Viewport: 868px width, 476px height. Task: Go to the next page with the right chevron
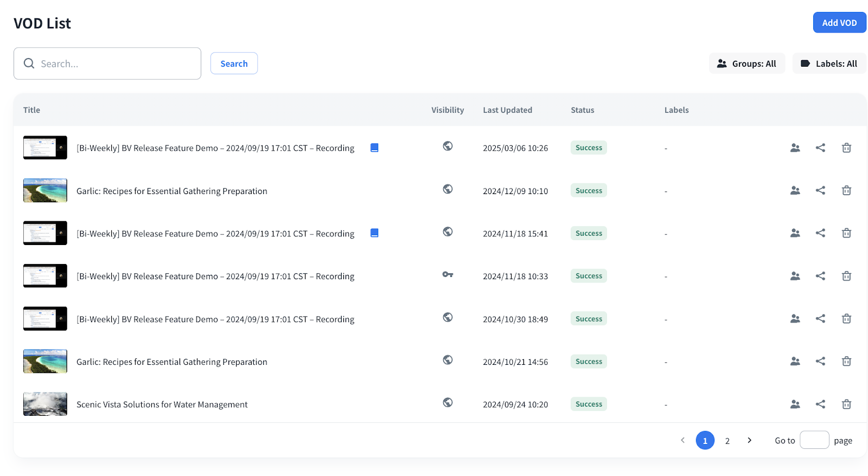click(749, 440)
